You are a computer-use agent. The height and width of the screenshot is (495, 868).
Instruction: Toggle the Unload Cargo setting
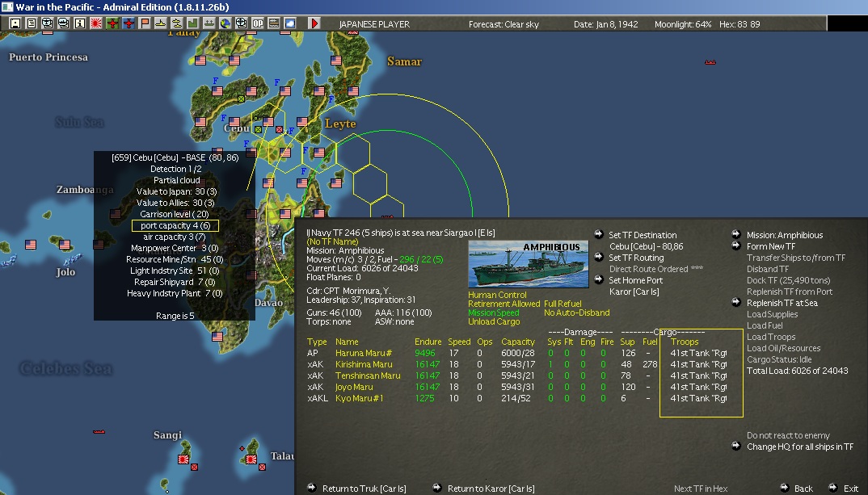point(494,321)
